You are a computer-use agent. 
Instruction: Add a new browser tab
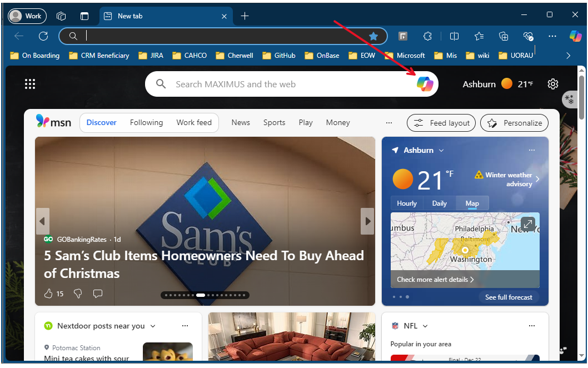point(245,16)
